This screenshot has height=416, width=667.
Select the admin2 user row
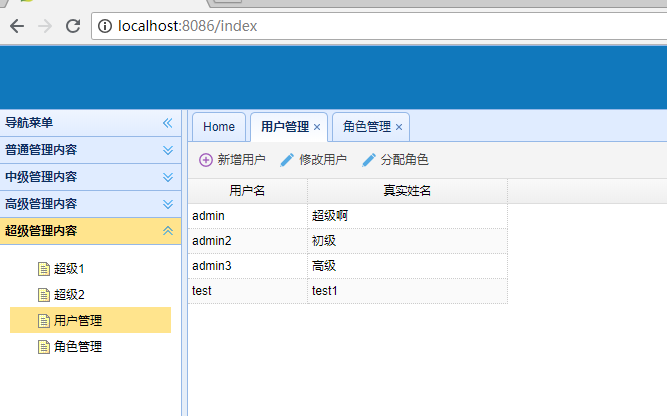[348, 241]
